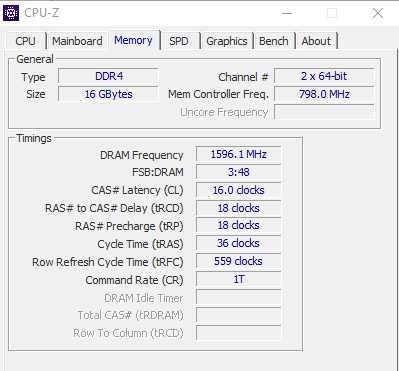Open the Mainboard tab

pyautogui.click(x=77, y=41)
